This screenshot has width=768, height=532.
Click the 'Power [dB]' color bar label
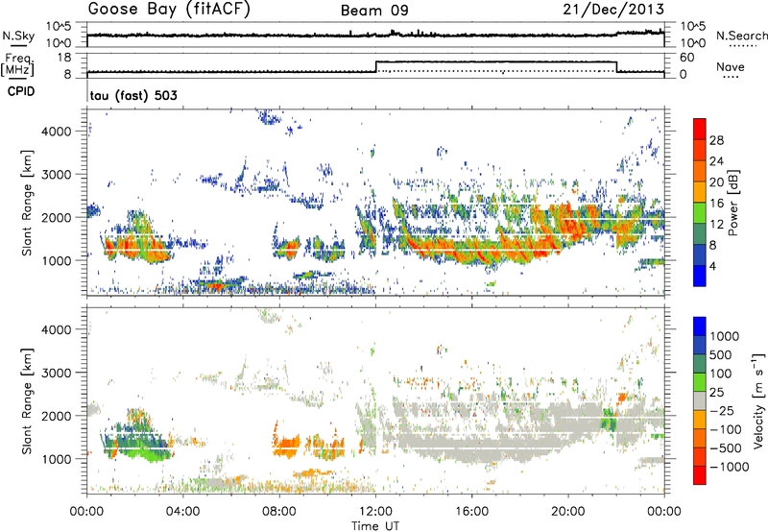tap(732, 203)
